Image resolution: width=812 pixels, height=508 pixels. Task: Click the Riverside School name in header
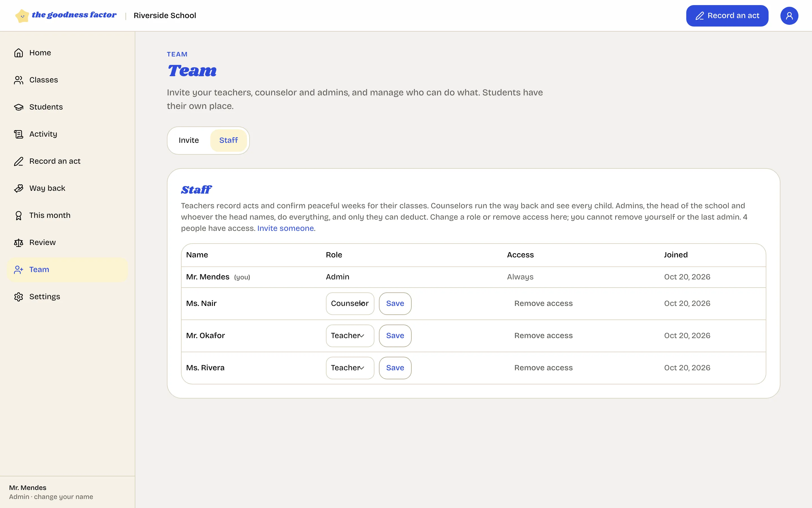(165, 16)
